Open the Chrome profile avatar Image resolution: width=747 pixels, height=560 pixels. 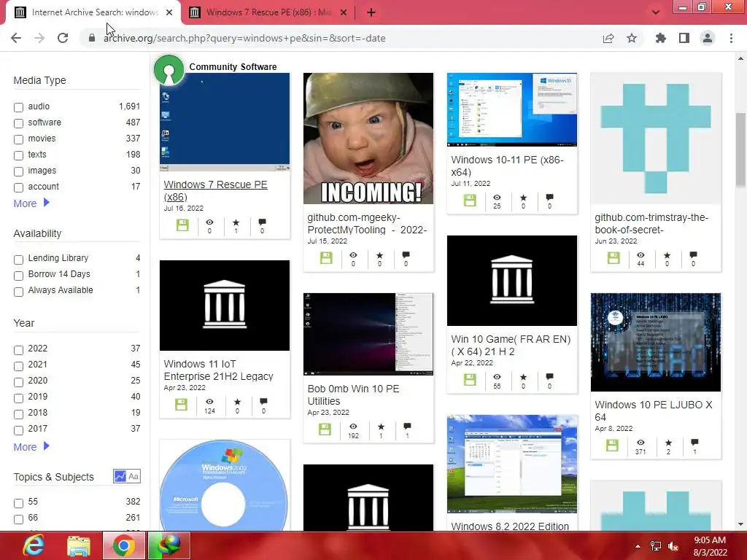coord(708,38)
